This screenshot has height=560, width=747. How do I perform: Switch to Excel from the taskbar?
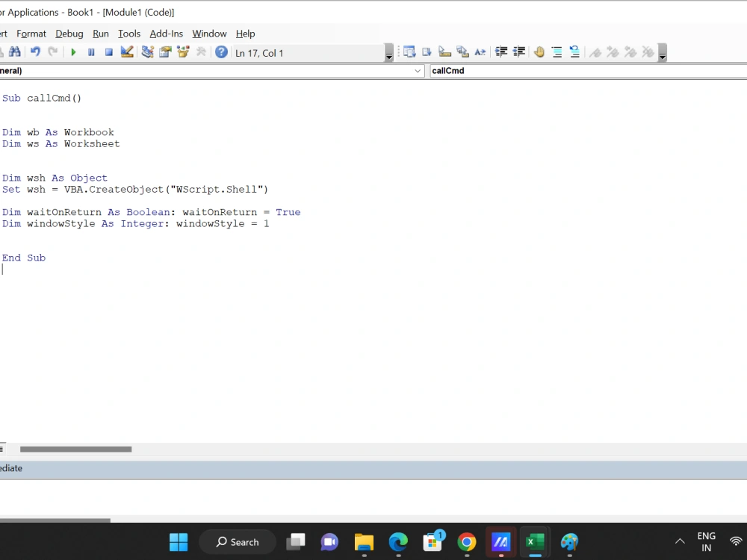pyautogui.click(x=535, y=542)
